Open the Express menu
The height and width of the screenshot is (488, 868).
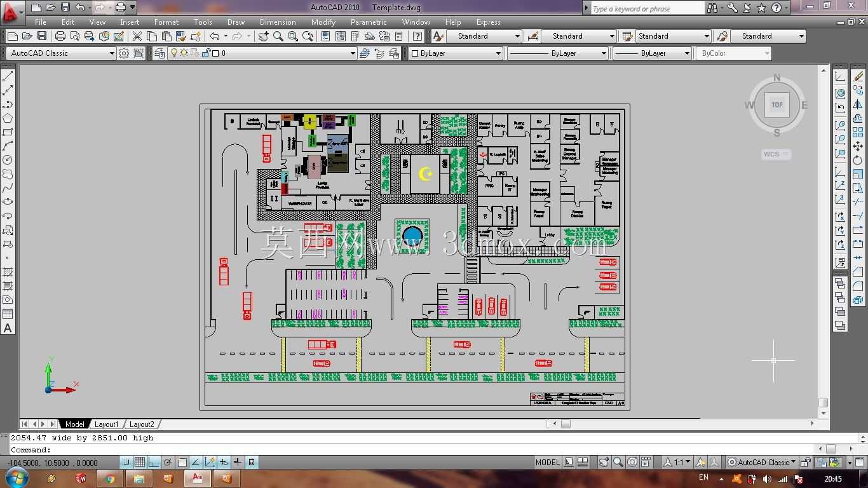click(488, 22)
